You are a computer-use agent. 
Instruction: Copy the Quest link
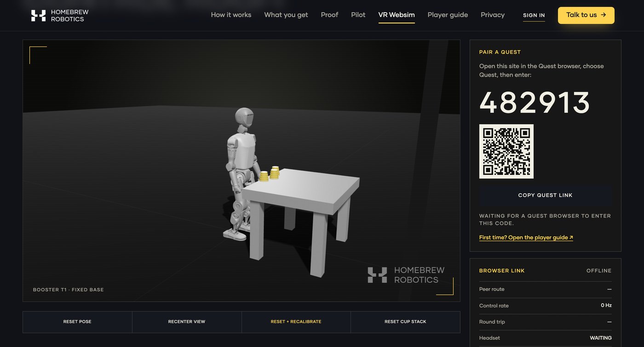(546, 195)
